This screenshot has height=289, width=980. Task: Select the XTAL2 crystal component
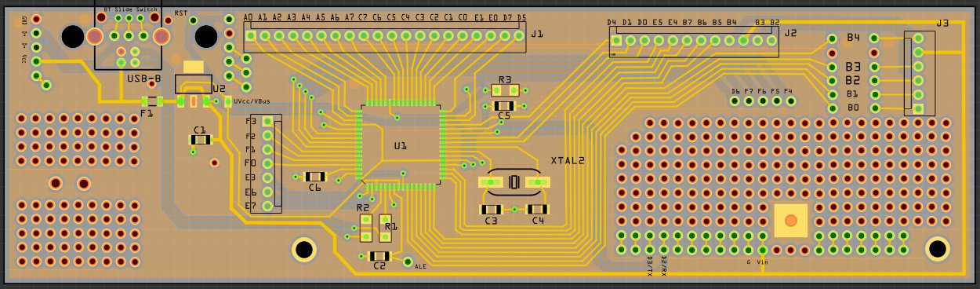(514, 182)
